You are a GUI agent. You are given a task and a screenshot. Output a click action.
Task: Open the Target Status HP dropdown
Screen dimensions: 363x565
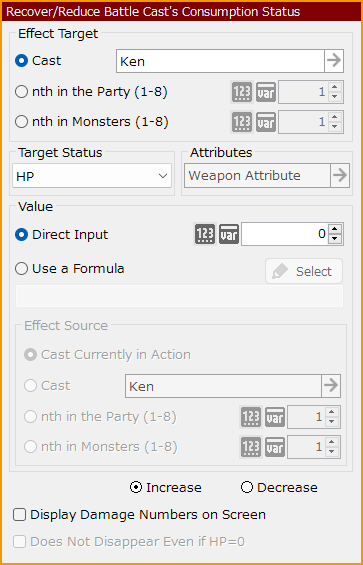pyautogui.click(x=92, y=176)
